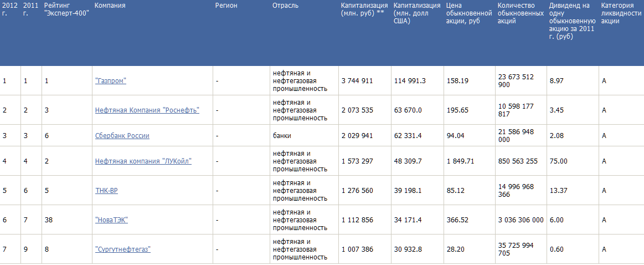This screenshot has height=265, width=644.
Task: Click dollar value 34 171.4
Action: point(408,220)
